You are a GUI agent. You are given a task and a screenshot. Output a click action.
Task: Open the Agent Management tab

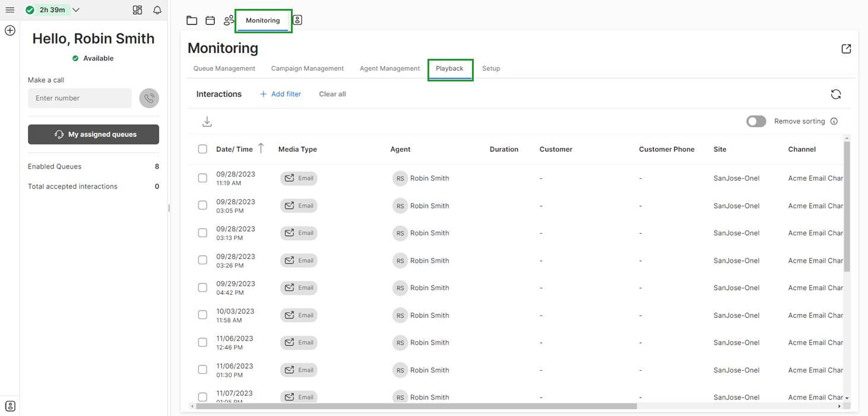[x=389, y=68]
